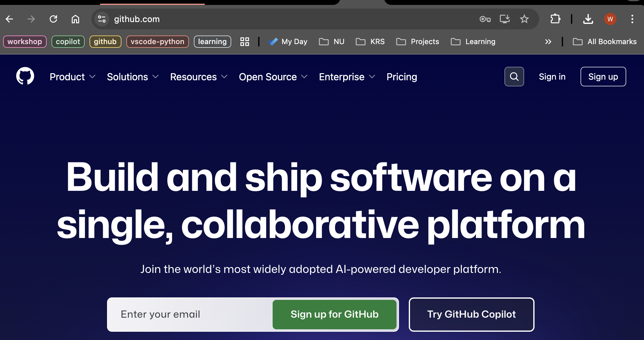Toggle the bookmark star for this page
This screenshot has width=644, height=340.
point(524,19)
